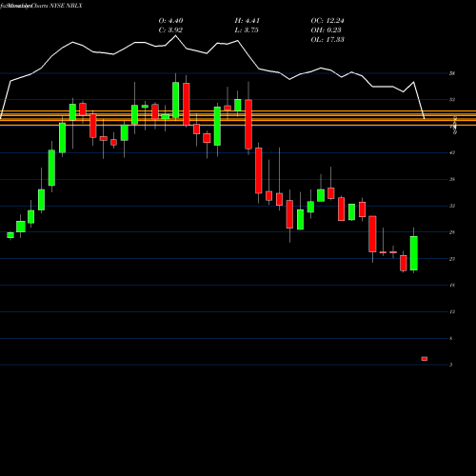
Task: Select the first small green candle at far left
Action: click(x=10, y=235)
